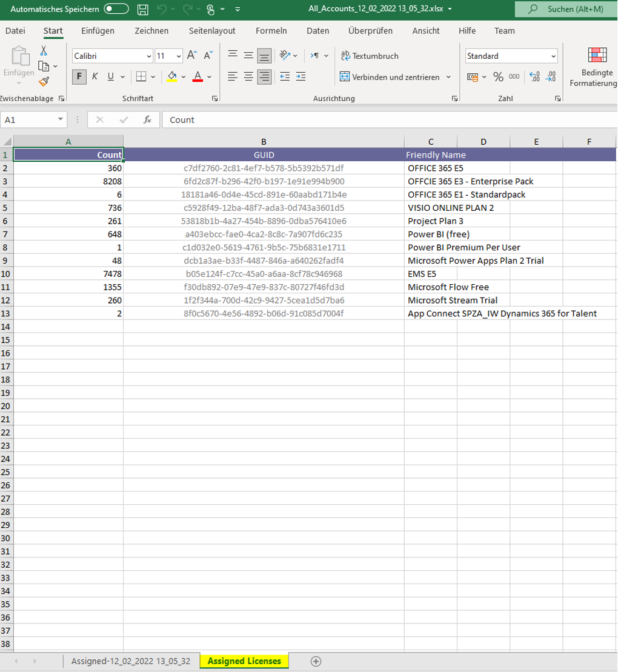The height and width of the screenshot is (672, 618).
Task: Open the customize quick access toolbar arrow
Action: [238, 9]
